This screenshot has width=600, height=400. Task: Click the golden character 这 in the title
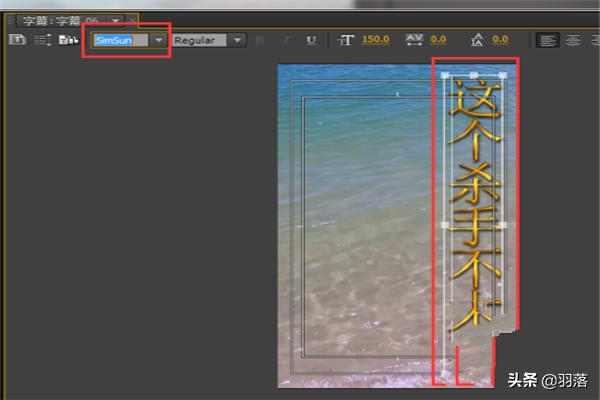475,98
